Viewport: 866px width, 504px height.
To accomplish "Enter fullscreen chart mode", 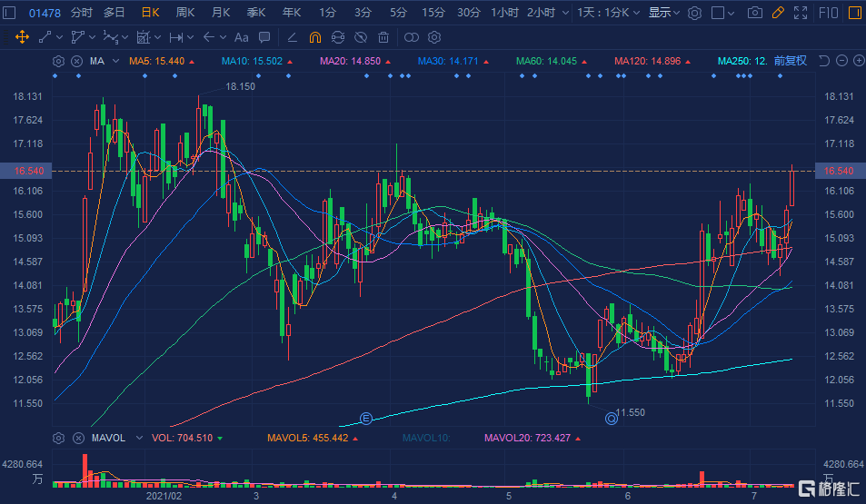I will tap(800, 13).
